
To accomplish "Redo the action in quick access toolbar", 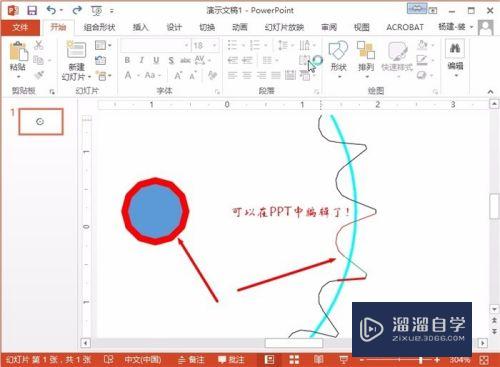I will (x=77, y=10).
